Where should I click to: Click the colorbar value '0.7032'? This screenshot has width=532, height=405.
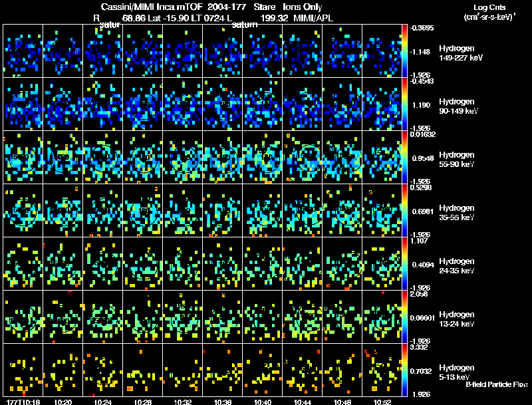coord(422,372)
